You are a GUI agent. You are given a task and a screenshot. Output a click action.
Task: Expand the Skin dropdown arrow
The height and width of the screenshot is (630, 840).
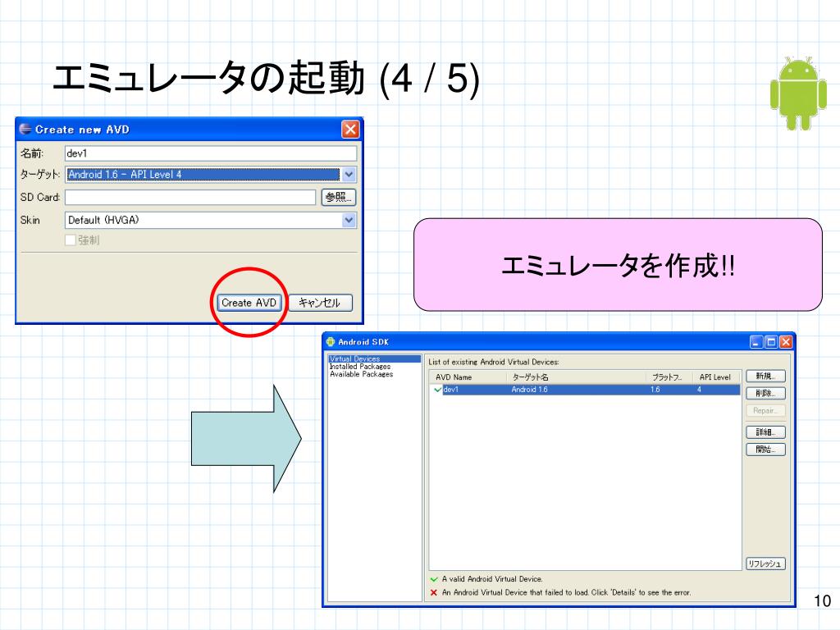point(349,220)
